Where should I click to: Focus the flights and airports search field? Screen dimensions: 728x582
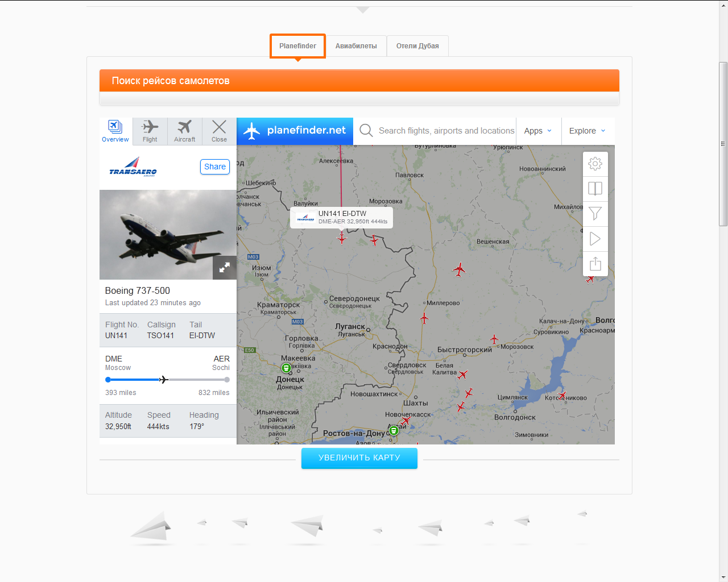tap(446, 131)
